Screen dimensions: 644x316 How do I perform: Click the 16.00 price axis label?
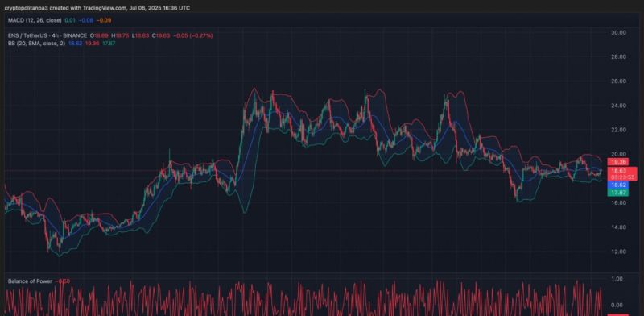pyautogui.click(x=618, y=202)
